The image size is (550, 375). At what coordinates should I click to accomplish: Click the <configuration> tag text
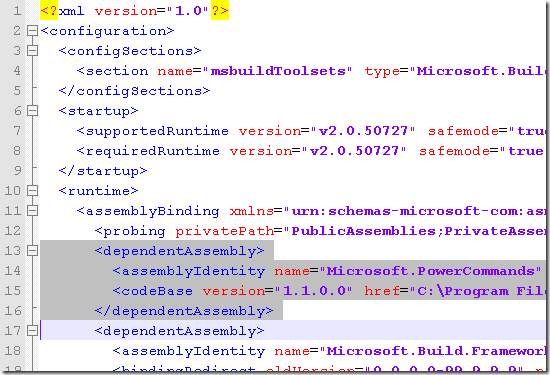point(107,31)
